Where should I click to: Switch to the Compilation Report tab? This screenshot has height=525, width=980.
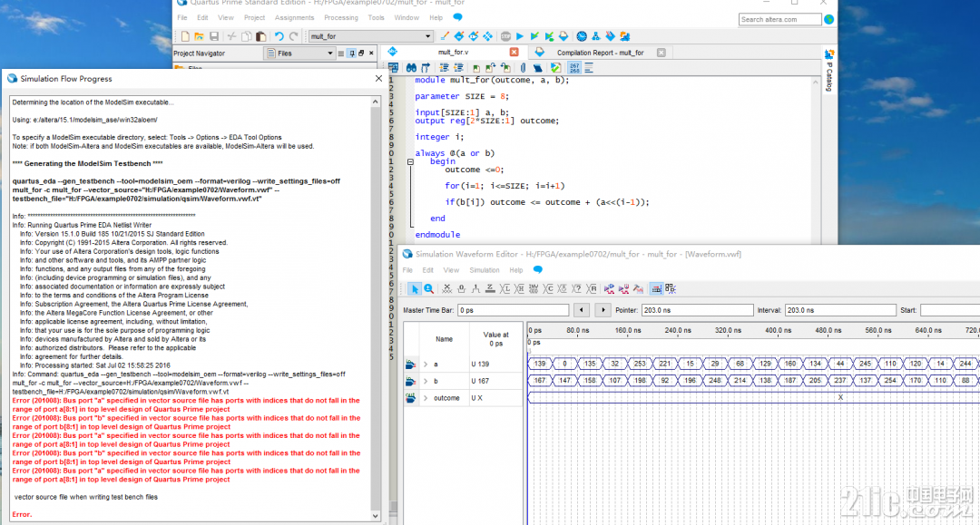[600, 53]
